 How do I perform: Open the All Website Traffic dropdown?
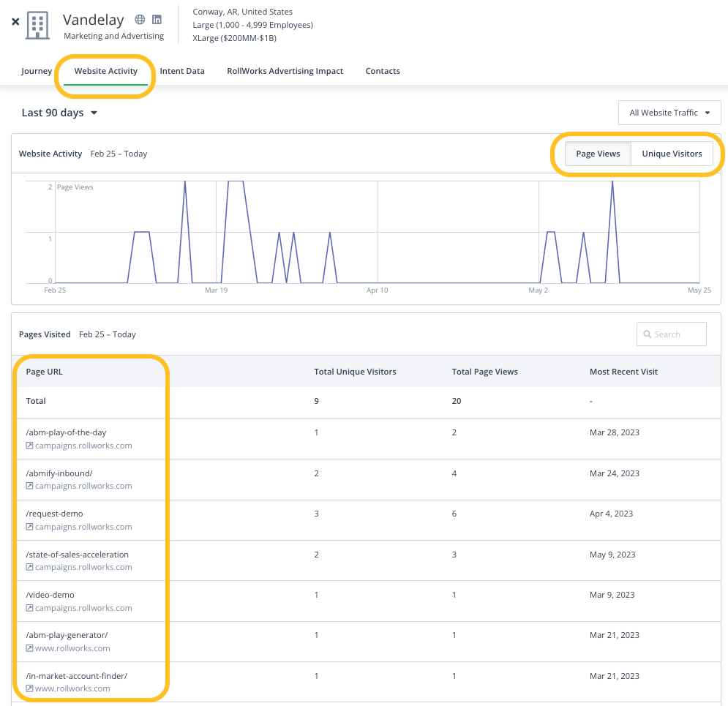point(669,113)
